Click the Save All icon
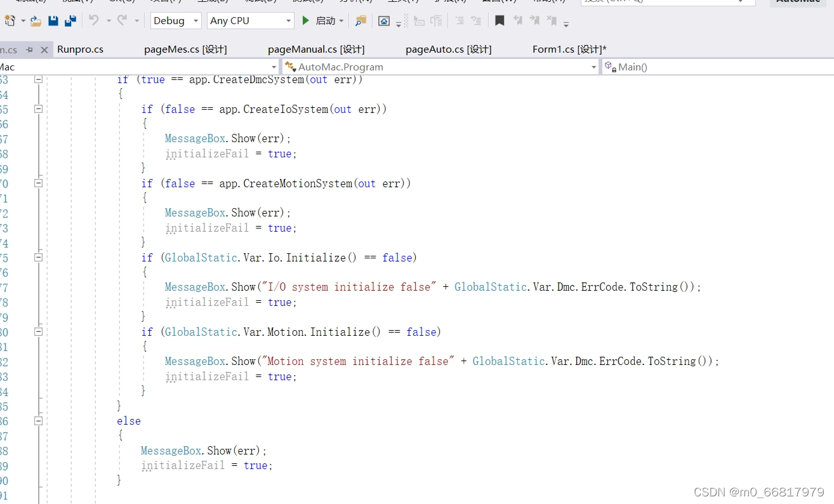The width and height of the screenshot is (834, 504). point(70,21)
